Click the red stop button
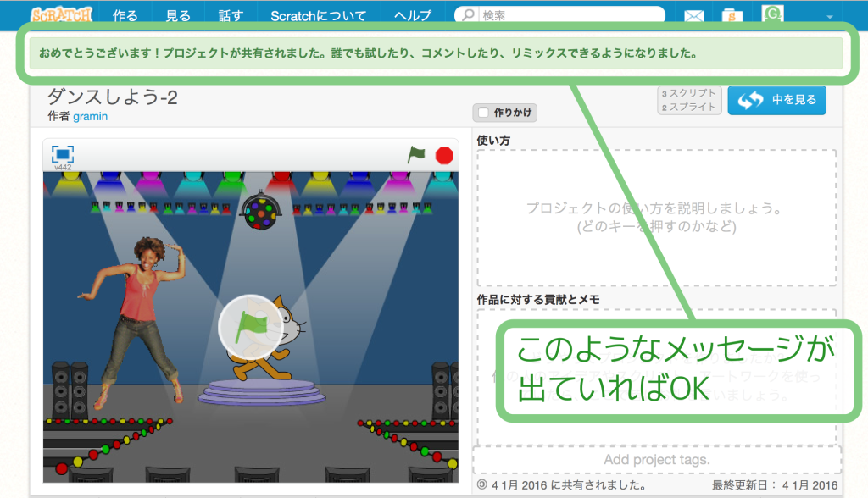868x498 pixels. click(x=444, y=156)
